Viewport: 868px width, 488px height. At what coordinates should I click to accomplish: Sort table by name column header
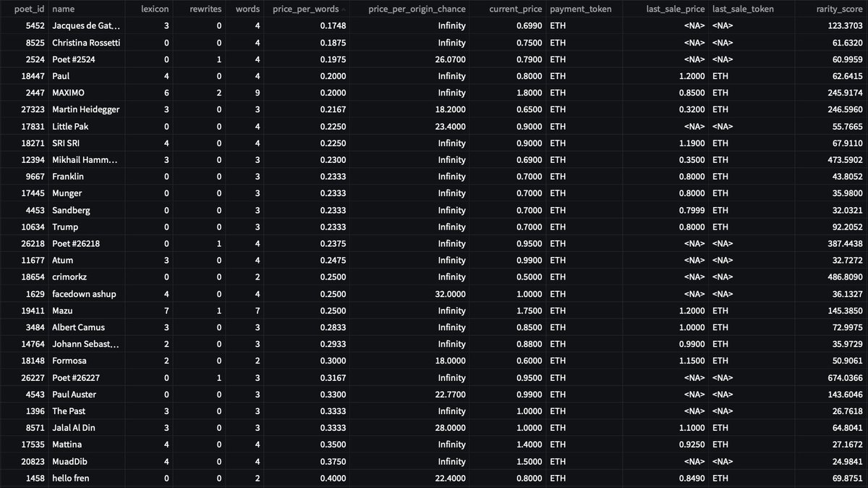point(87,9)
